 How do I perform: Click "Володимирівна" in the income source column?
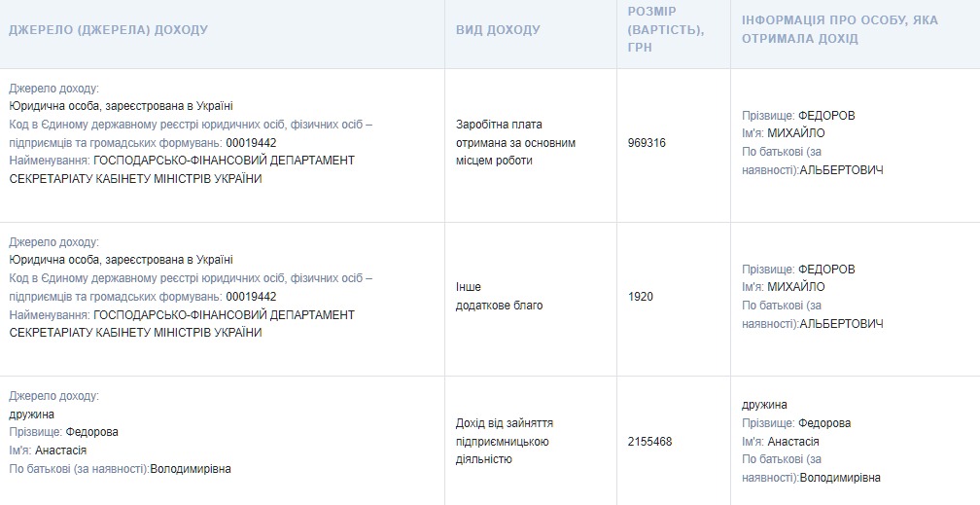coord(191,469)
